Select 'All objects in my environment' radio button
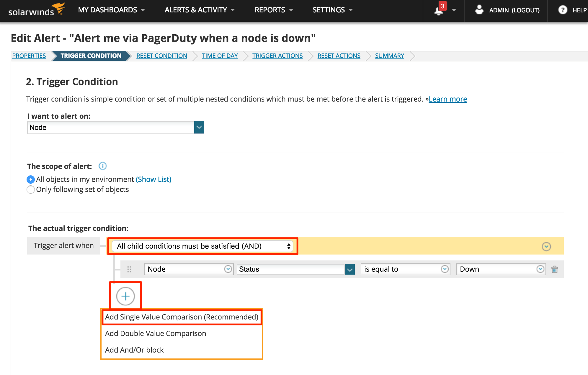This screenshot has height=375, width=588. pyautogui.click(x=30, y=179)
